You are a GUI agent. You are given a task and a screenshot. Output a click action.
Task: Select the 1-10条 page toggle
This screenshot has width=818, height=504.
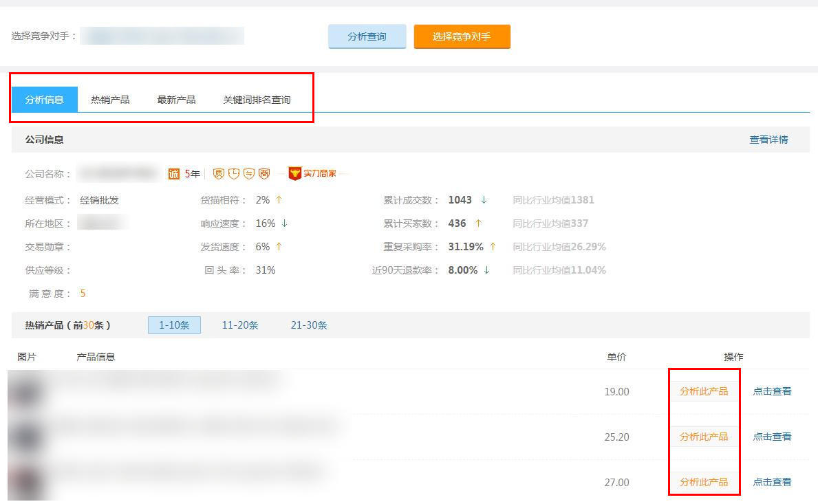(x=174, y=325)
